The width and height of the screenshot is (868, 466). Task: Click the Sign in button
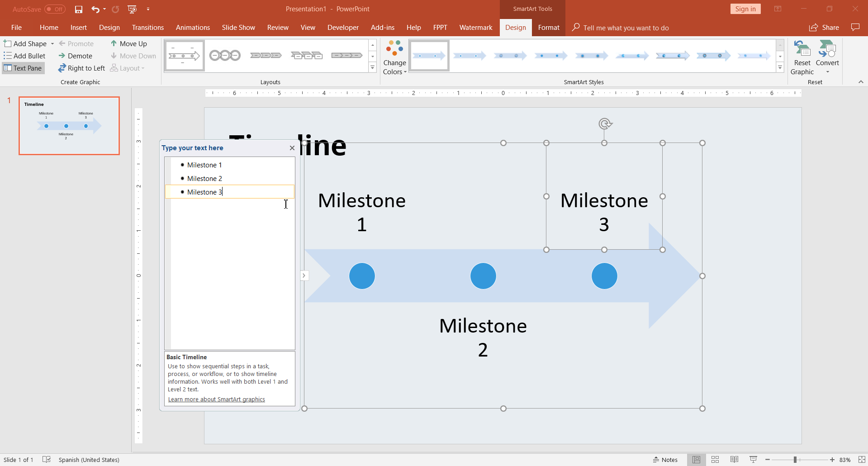tap(745, 9)
